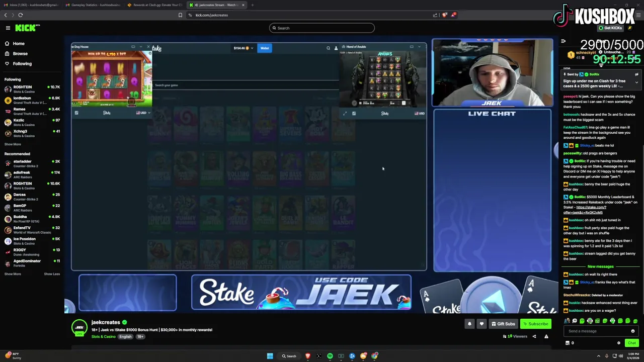Viewport: 644px width, 362px height.
Task: Focus the Kick search field
Action: [322, 28]
